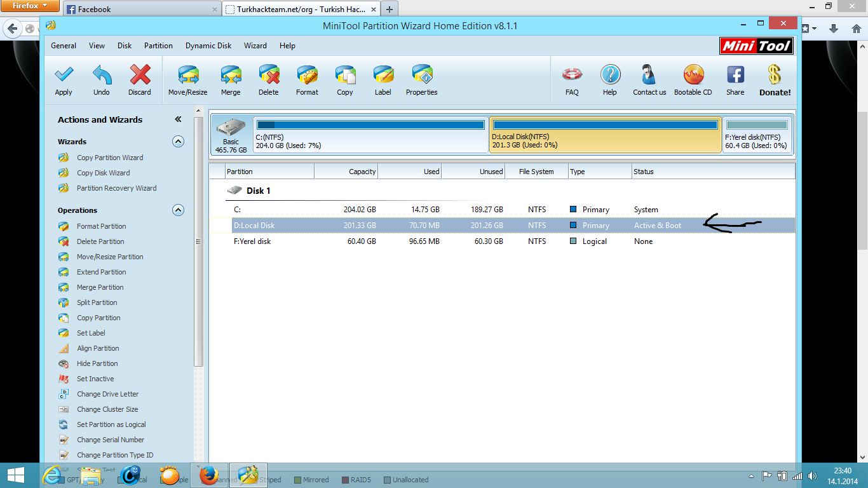Launch the Partition Recovery Wizard
868x488 pixels.
[x=117, y=188]
